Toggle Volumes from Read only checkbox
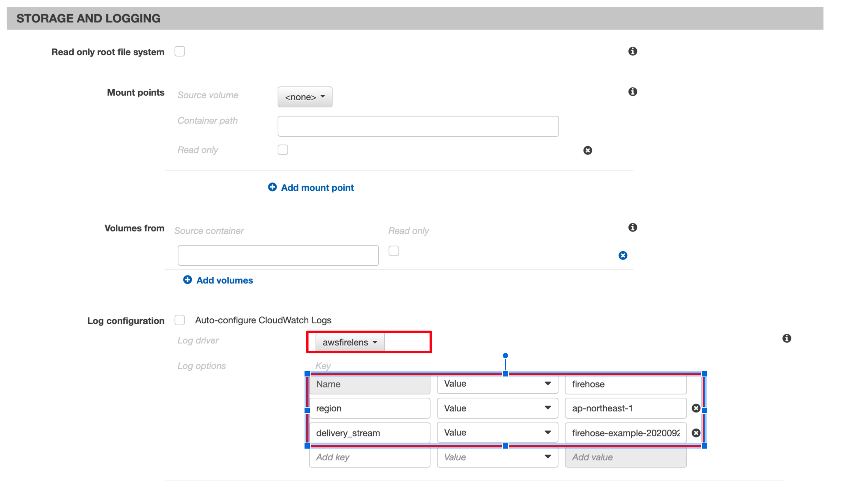This screenshot has height=482, width=868. point(394,251)
